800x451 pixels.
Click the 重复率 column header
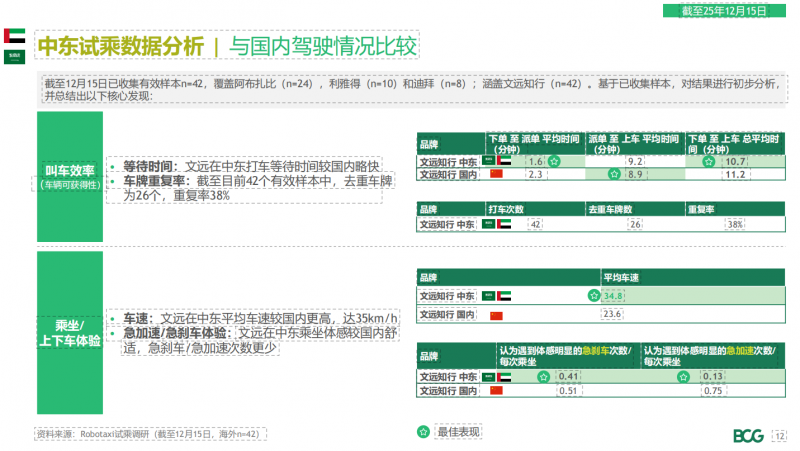(x=700, y=209)
